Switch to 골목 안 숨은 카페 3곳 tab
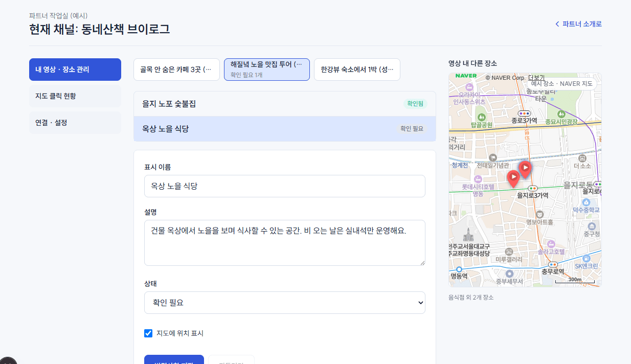The width and height of the screenshot is (631, 364). click(x=176, y=70)
